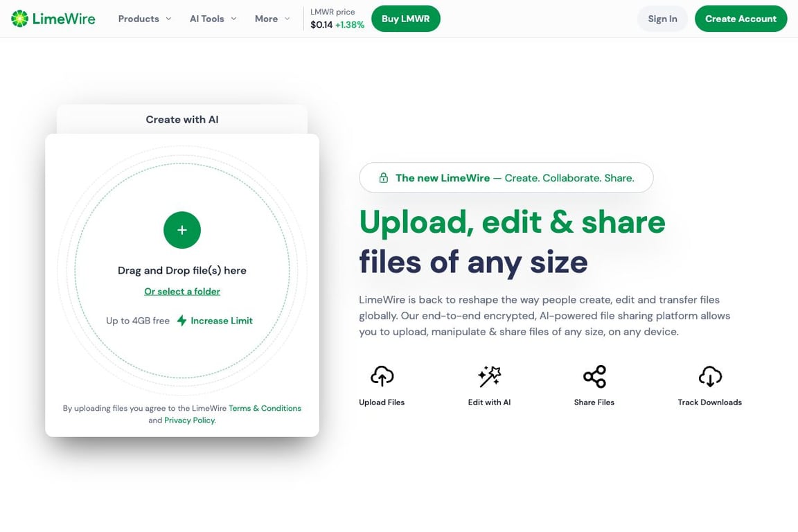Click the Create Account button
The height and width of the screenshot is (532, 798).
(741, 19)
